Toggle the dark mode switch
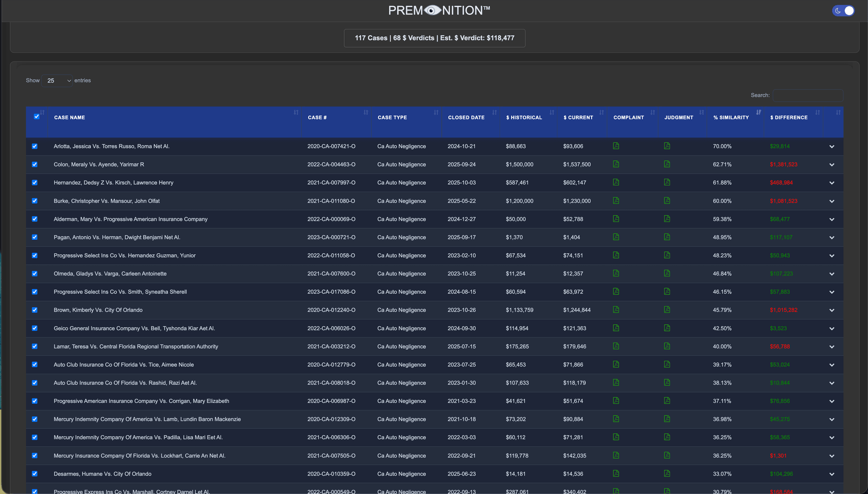This screenshot has height=494, width=868. point(843,11)
